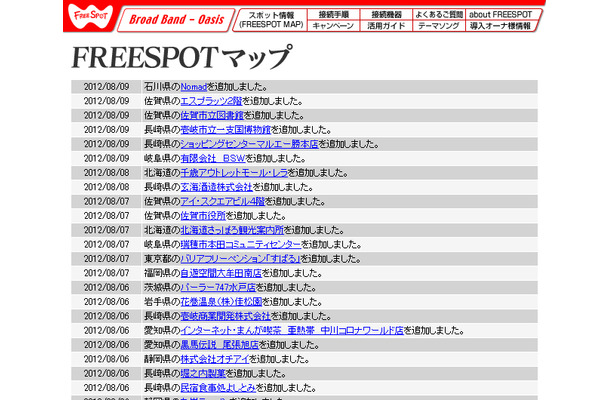Open 北海道さっぽろ観光案内所 link

(x=232, y=230)
